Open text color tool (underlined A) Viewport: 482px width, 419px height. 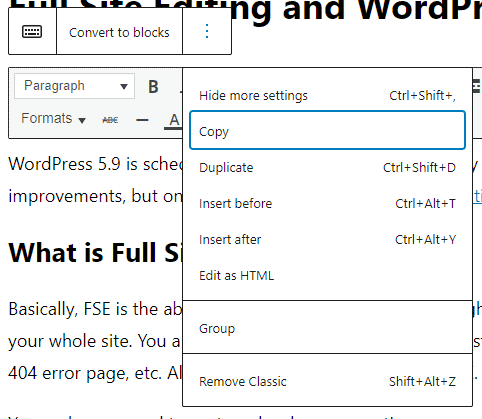[x=173, y=120]
